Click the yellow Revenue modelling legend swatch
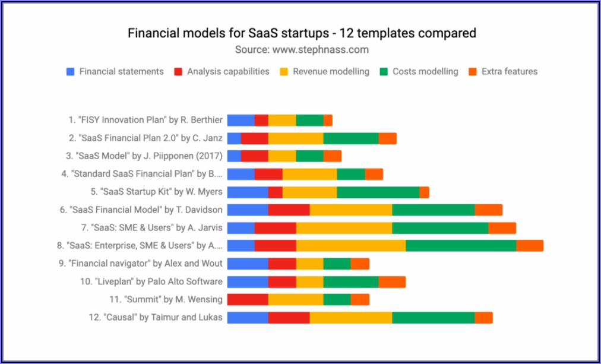The width and height of the screenshot is (601, 364). (284, 72)
